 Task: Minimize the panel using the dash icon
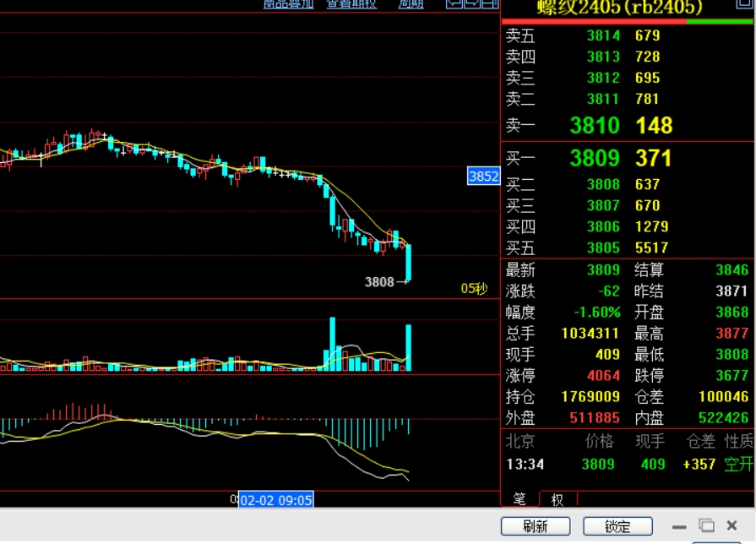click(678, 526)
